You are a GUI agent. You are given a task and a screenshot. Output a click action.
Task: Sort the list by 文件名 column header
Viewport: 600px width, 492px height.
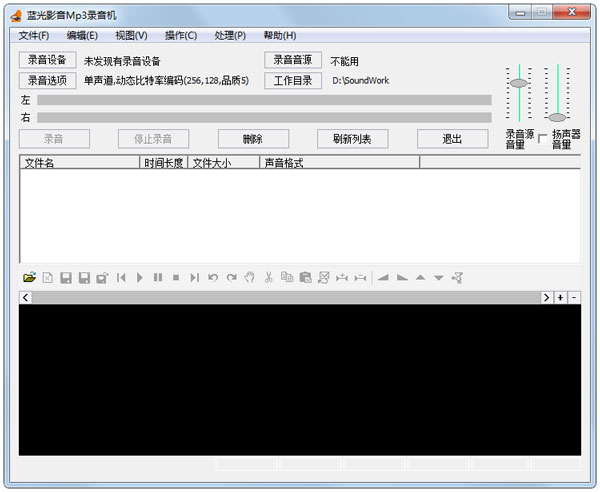point(79,163)
